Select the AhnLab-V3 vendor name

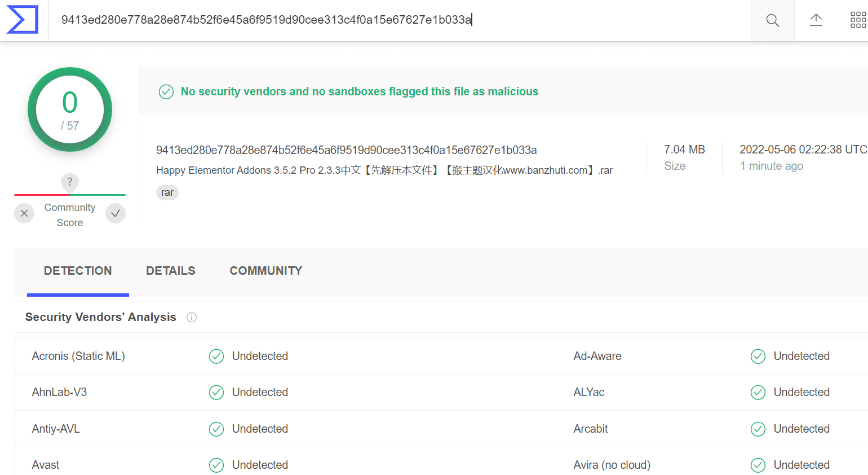tap(60, 393)
